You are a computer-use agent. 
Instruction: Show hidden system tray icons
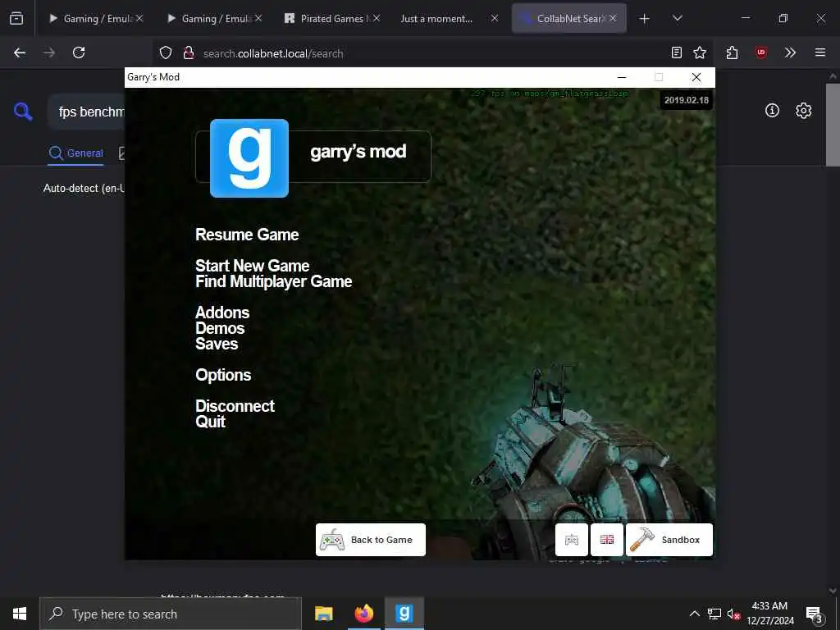tap(694, 614)
